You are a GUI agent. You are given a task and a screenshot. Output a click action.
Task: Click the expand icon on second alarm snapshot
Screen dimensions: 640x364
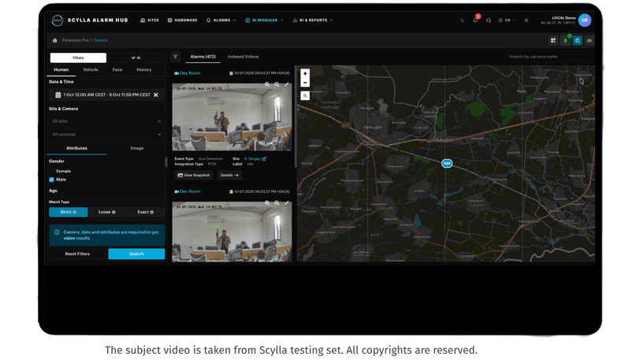[287, 202]
